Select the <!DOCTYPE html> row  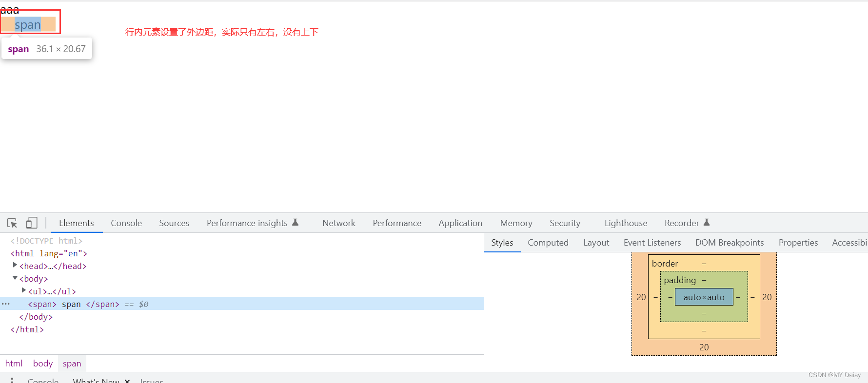click(x=242, y=241)
